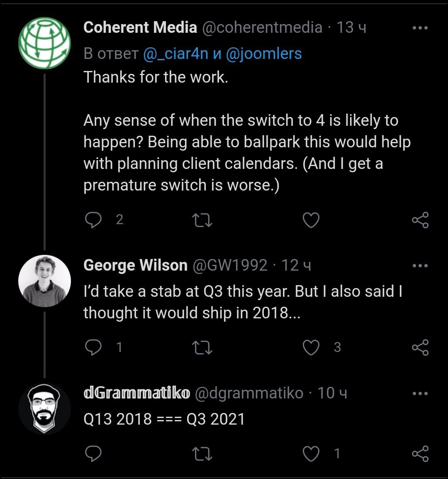Share George Wilson's tweet
Viewport: 448px width, 479px height.
[420, 347]
